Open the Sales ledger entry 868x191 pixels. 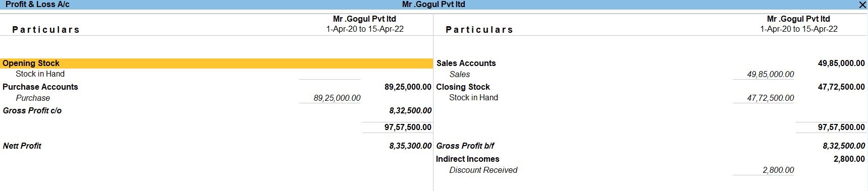(460, 75)
